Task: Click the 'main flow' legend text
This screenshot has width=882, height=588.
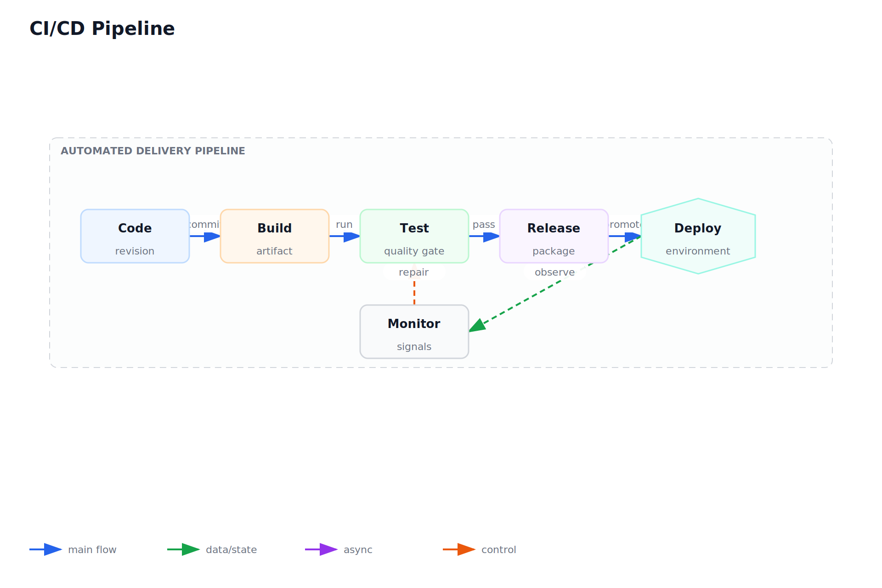Action: (x=92, y=550)
